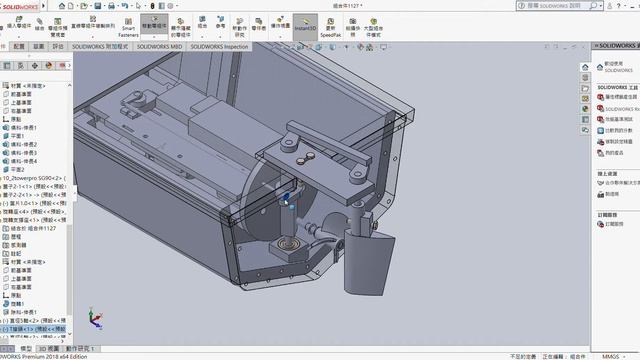Click the Home icon in quick access toolbar
Image resolution: width=640 pixels, height=360 pixels.
[62, 6]
